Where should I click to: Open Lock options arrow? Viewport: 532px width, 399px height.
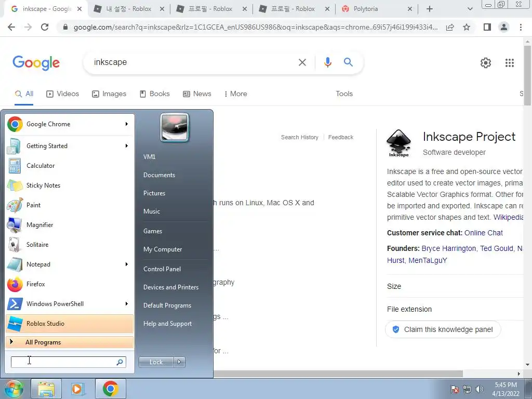click(x=179, y=362)
